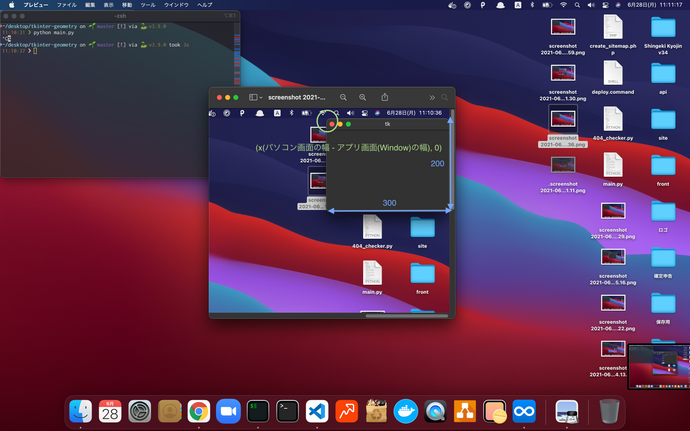Image resolution: width=690 pixels, height=431 pixels.
Task: Open Control Center in the menu bar
Action: pos(606,5)
